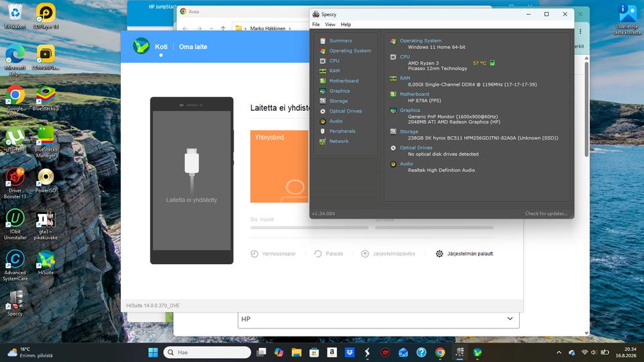Viewport: 644px width, 362px height.
Task: Click Check for updates link in Speccy
Action: [546, 213]
